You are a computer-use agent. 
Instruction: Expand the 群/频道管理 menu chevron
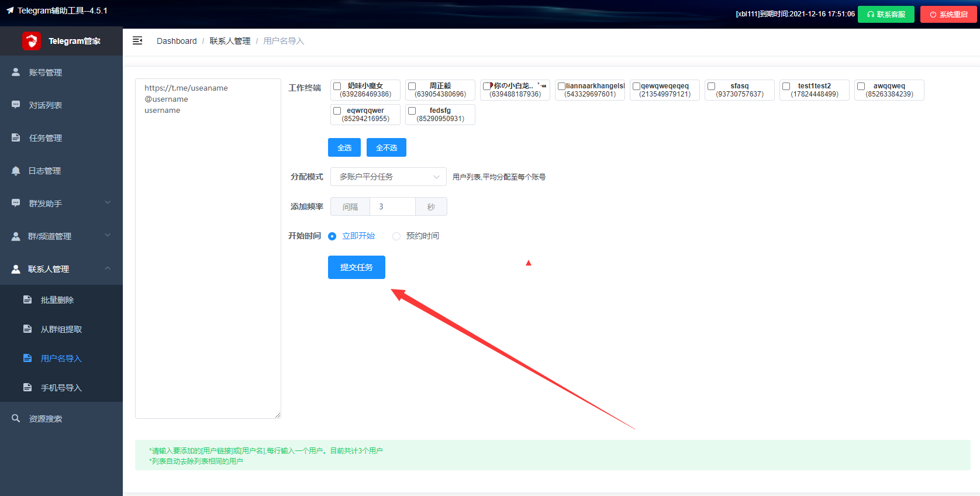pos(108,235)
